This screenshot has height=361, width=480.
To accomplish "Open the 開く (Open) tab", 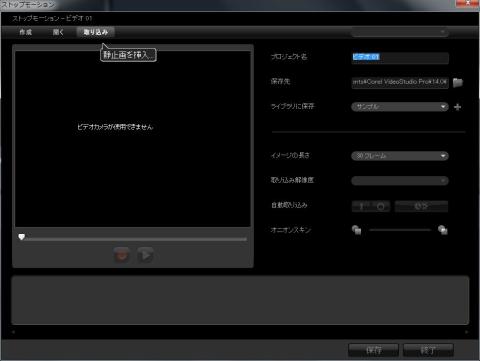I will [58, 32].
